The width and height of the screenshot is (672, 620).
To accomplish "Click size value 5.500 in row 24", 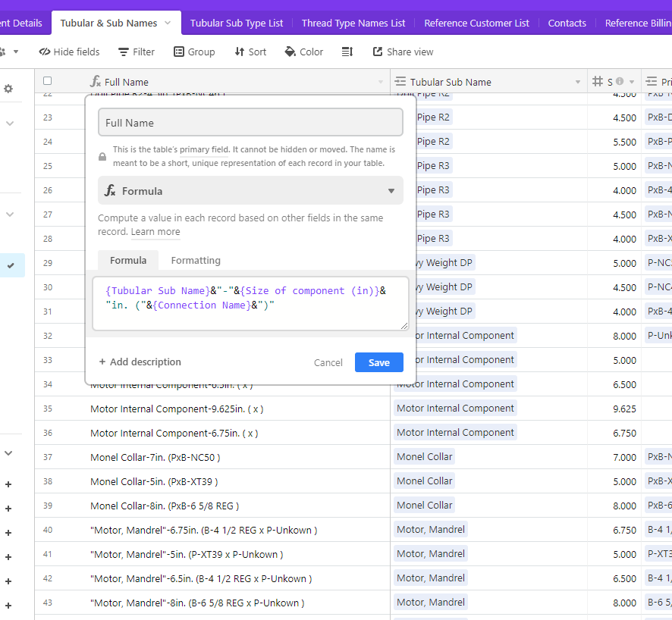I will [x=624, y=142].
